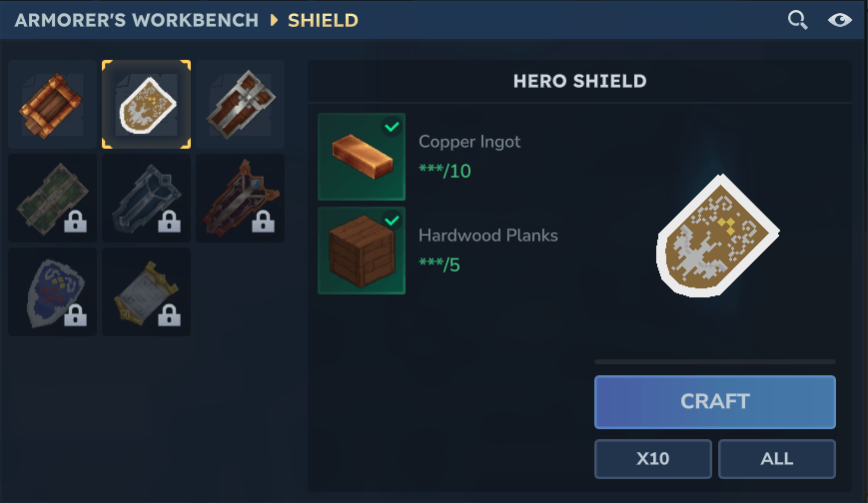Craft the Hero Shield
The image size is (868, 503).
[714, 402]
